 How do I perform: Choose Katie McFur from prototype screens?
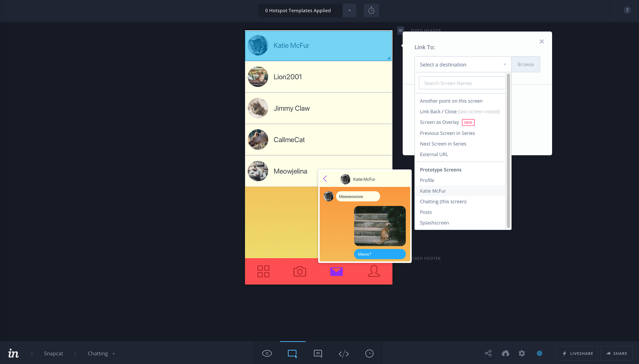[433, 191]
